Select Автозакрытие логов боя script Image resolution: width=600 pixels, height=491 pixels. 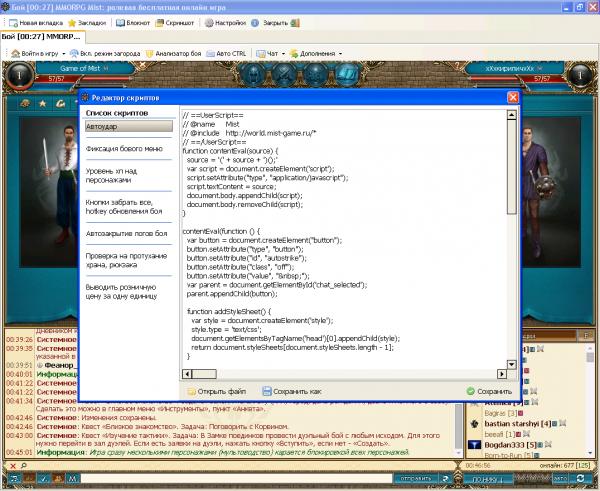point(129,233)
